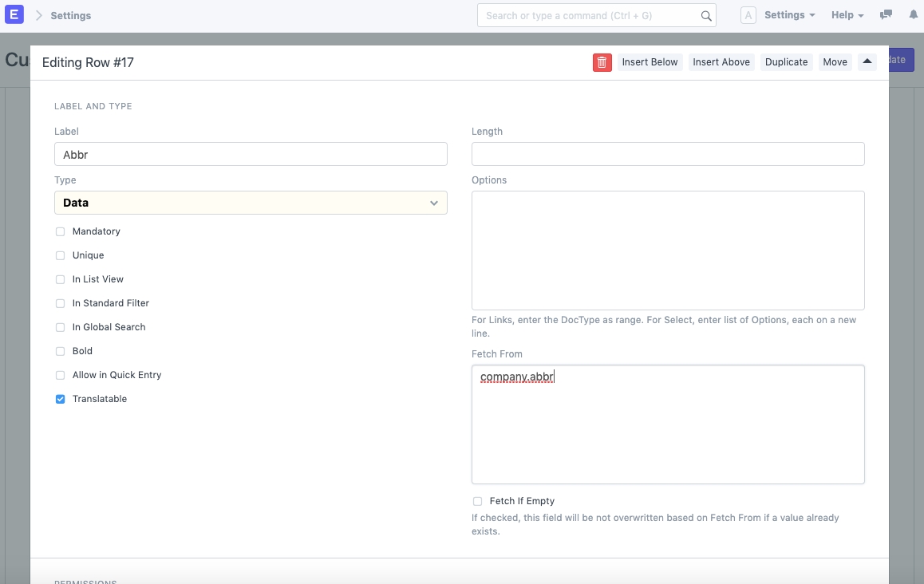This screenshot has width=924, height=584.
Task: Click the search magnifier icon
Action: point(705,15)
